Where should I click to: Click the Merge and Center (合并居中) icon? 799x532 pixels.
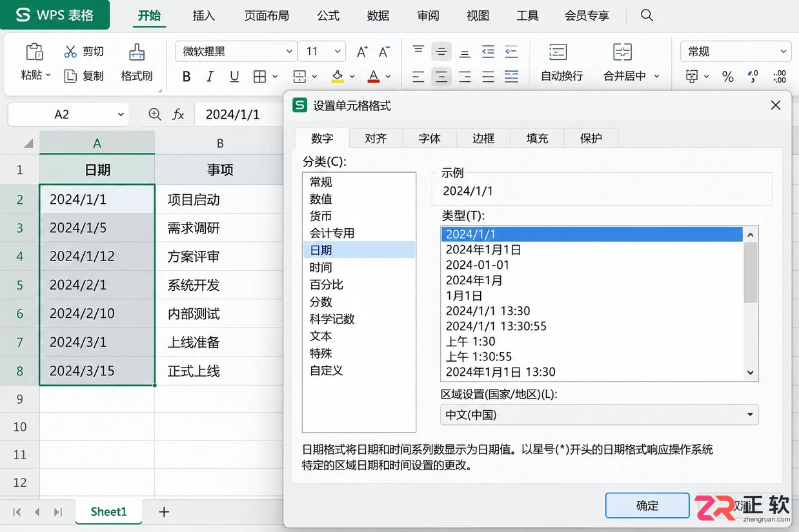tap(623, 52)
